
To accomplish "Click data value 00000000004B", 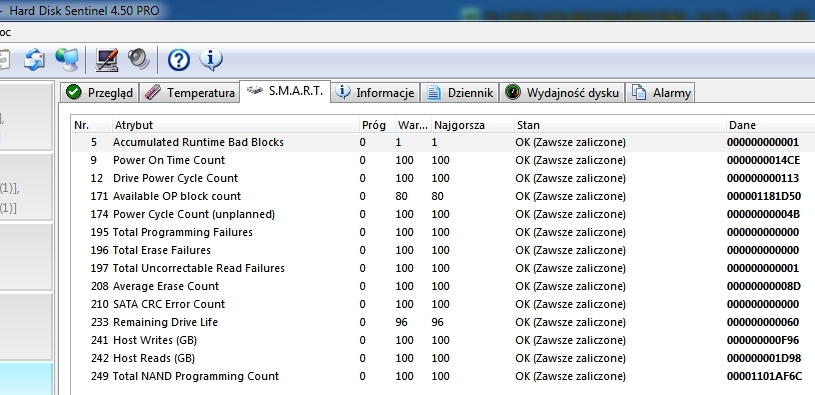I will (x=763, y=214).
